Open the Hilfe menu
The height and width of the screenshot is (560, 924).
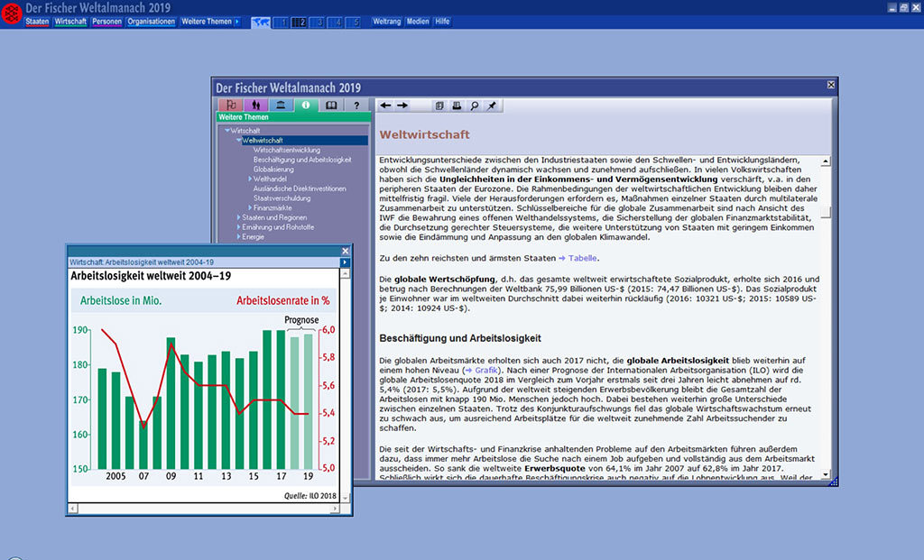pyautogui.click(x=442, y=22)
